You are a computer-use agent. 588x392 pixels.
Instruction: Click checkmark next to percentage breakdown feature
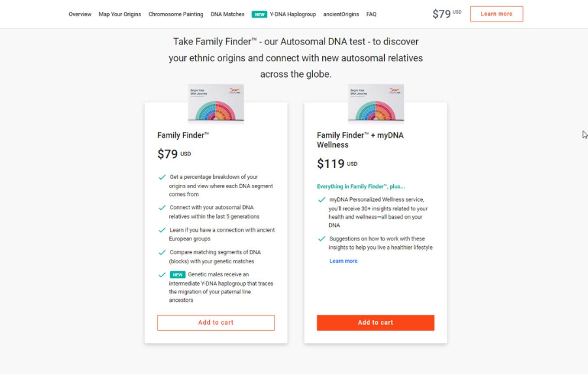click(162, 177)
